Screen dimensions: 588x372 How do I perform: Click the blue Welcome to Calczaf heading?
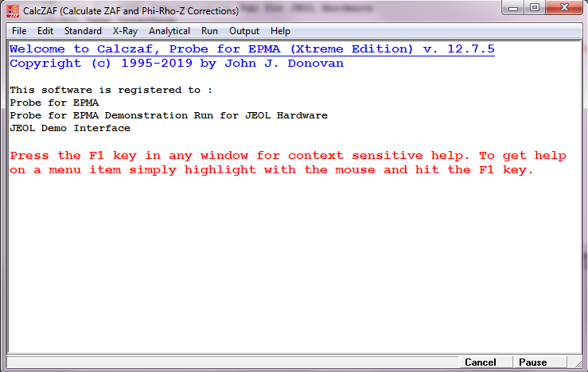tap(251, 49)
